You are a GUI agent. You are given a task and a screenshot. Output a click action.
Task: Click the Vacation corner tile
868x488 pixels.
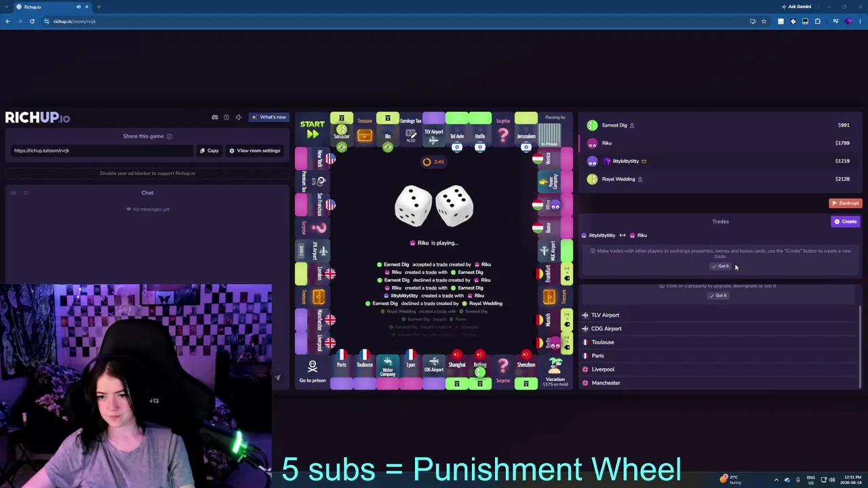(x=555, y=372)
